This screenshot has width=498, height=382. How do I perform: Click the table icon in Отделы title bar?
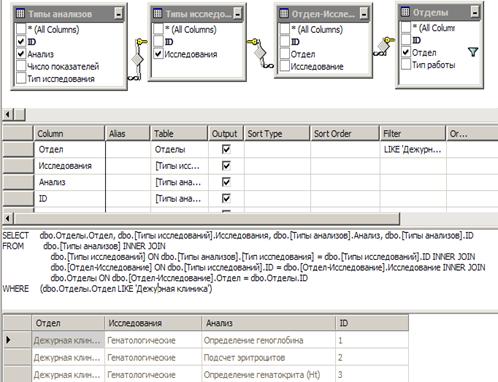(405, 12)
